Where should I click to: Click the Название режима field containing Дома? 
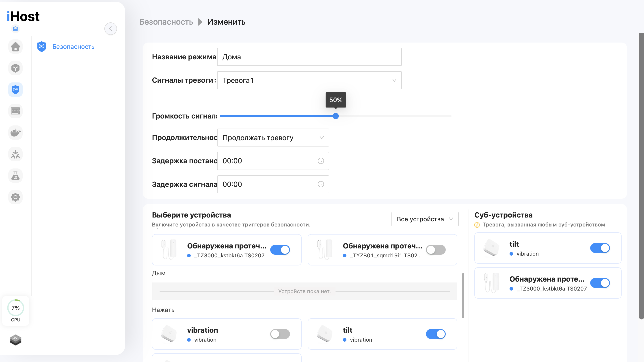tap(309, 57)
